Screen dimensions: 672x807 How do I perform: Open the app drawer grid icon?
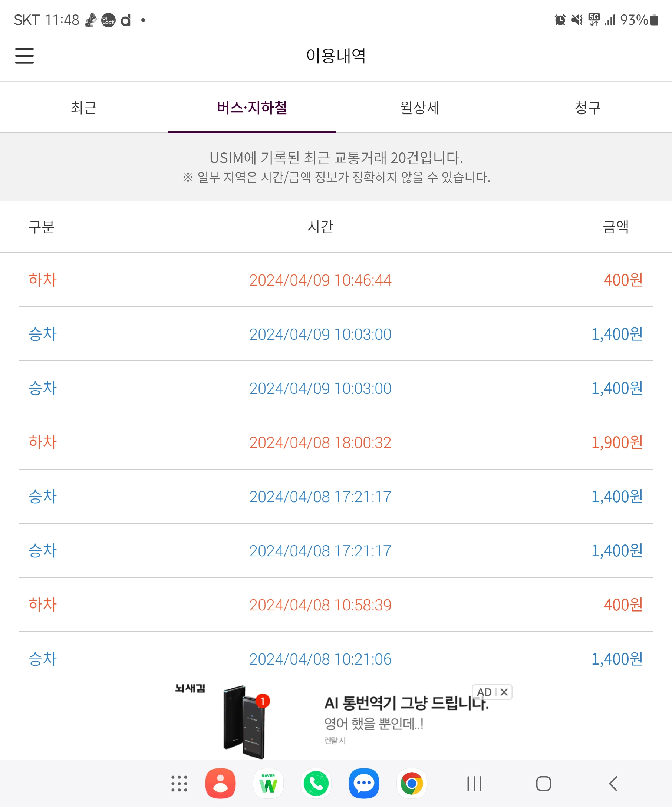pyautogui.click(x=179, y=784)
